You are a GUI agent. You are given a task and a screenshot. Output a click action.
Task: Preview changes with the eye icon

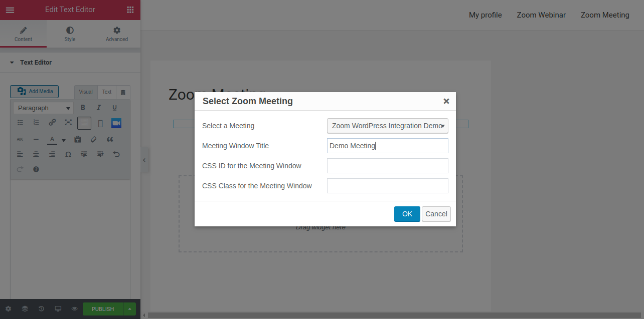[x=74, y=309]
